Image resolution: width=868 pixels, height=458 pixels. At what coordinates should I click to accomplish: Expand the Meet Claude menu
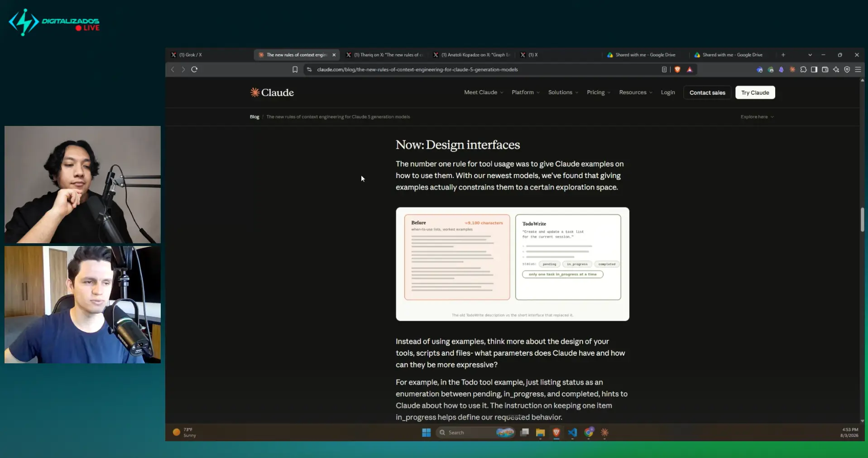click(x=484, y=92)
